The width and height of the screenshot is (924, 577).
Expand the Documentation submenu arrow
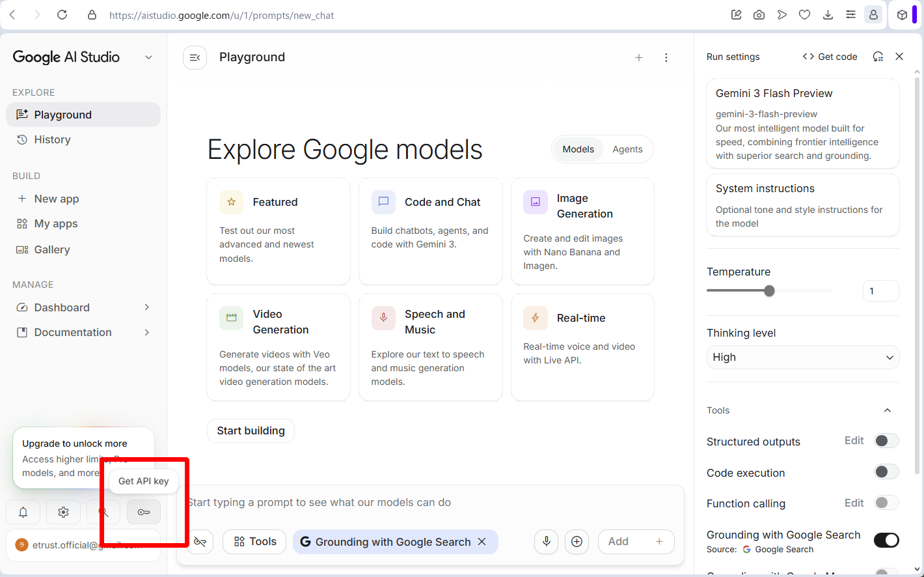coord(147,332)
